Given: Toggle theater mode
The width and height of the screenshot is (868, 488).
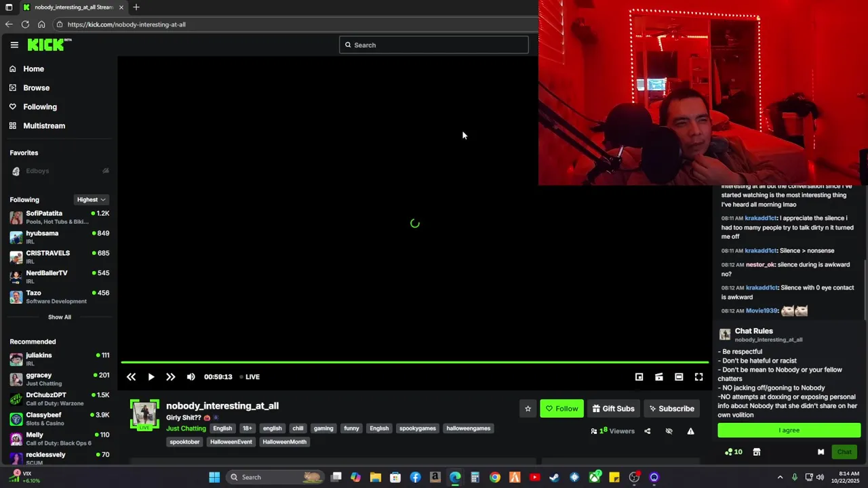Looking at the screenshot, I should 679,377.
